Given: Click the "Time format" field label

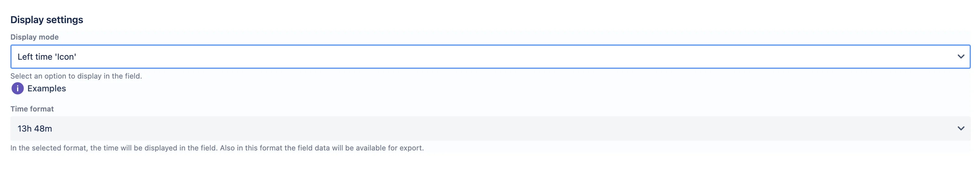Looking at the screenshot, I should (x=32, y=109).
